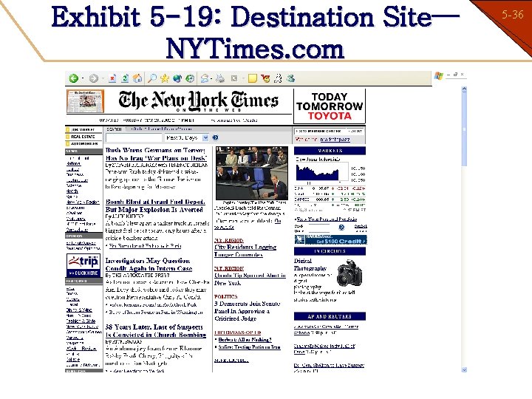Viewport: 532px width, 399px height.
Task: Click the trip Click Here advertisement
Action: click(83, 265)
